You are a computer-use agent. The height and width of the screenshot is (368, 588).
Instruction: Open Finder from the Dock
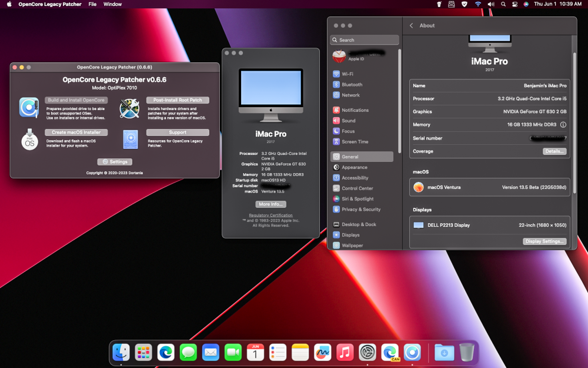[121, 353]
